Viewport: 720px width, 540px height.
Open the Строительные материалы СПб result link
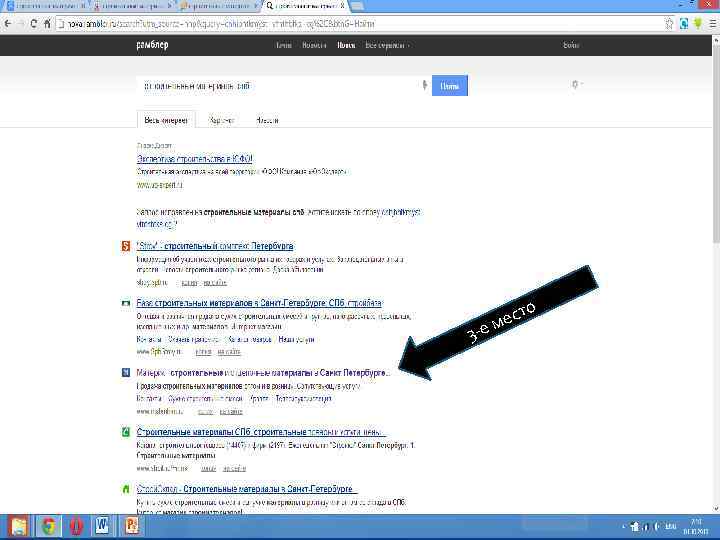point(261,432)
